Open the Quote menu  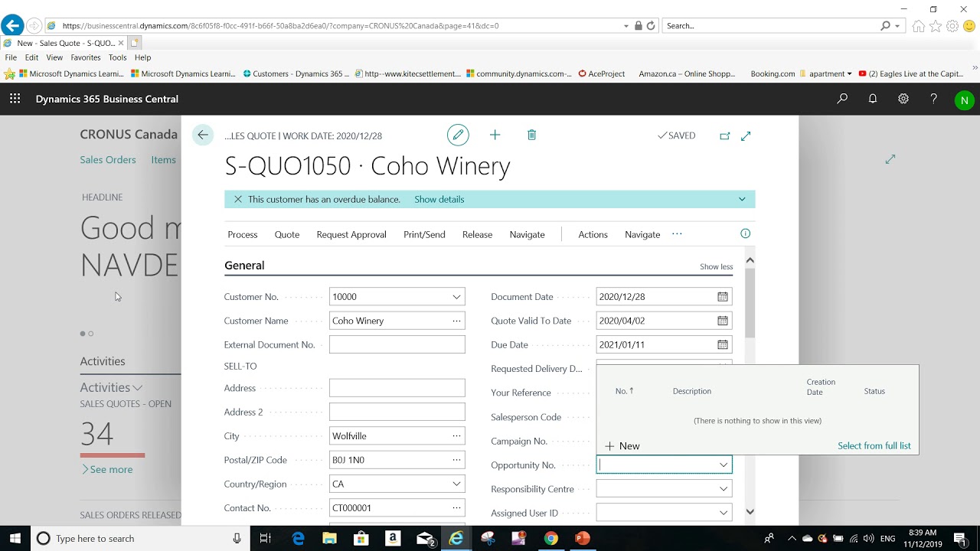pyautogui.click(x=287, y=234)
